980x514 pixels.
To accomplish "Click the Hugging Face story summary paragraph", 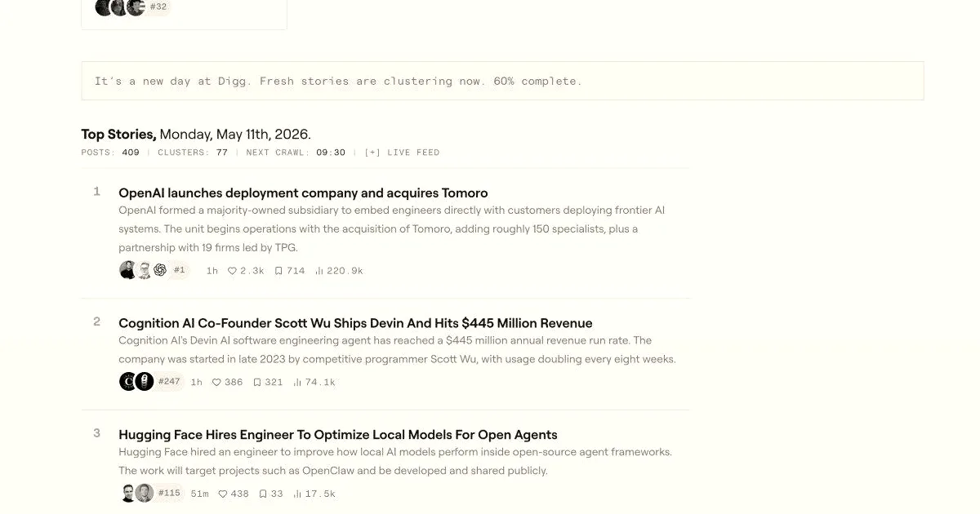I will coord(395,461).
